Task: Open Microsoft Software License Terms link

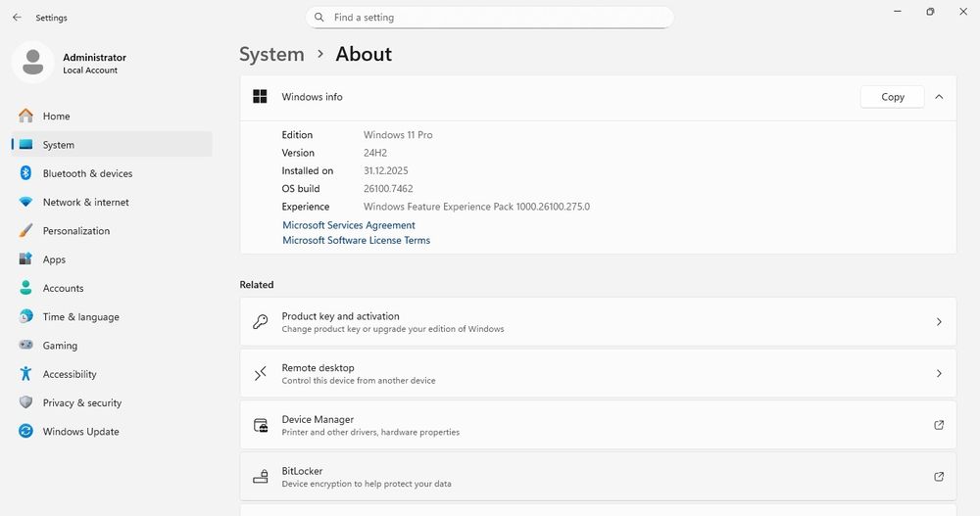Action: tap(357, 240)
